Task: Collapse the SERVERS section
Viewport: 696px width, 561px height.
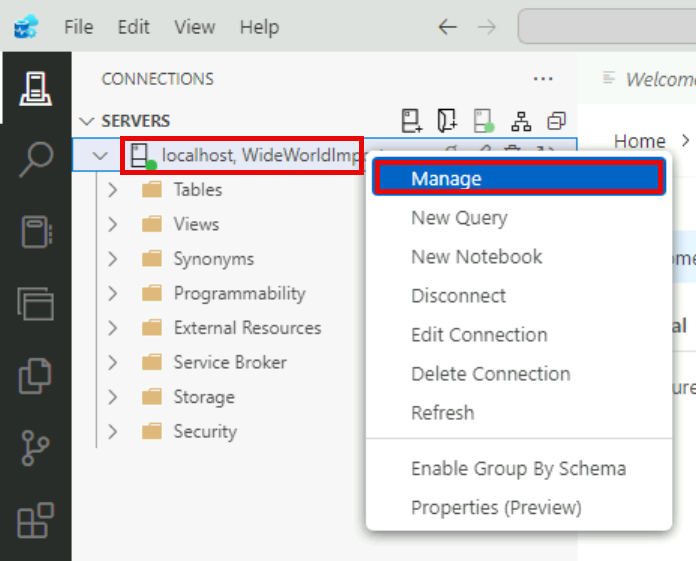Action: click(87, 121)
